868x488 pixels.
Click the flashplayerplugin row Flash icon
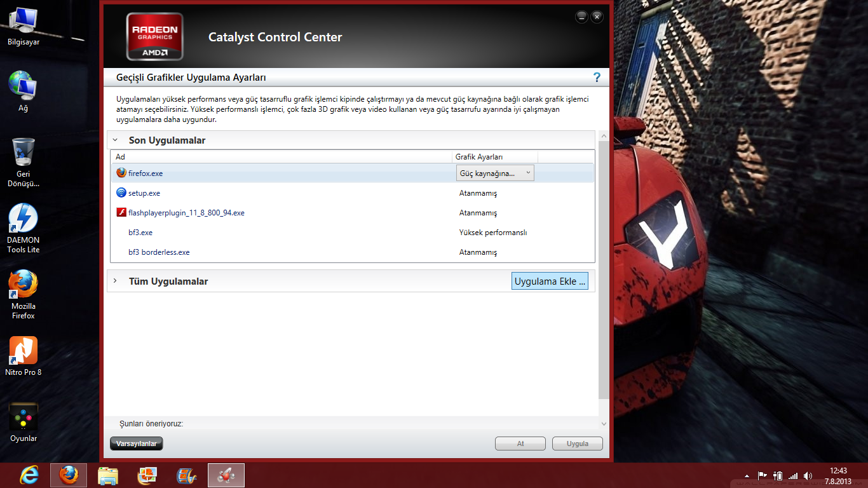pos(121,212)
